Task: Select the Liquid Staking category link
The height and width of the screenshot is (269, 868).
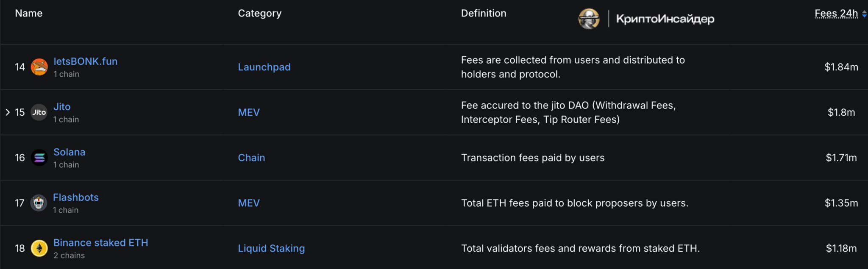Action: [271, 248]
